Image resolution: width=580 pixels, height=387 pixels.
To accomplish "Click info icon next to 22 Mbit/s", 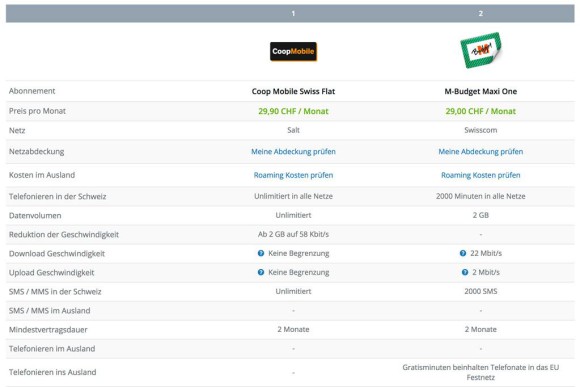I will coord(463,253).
